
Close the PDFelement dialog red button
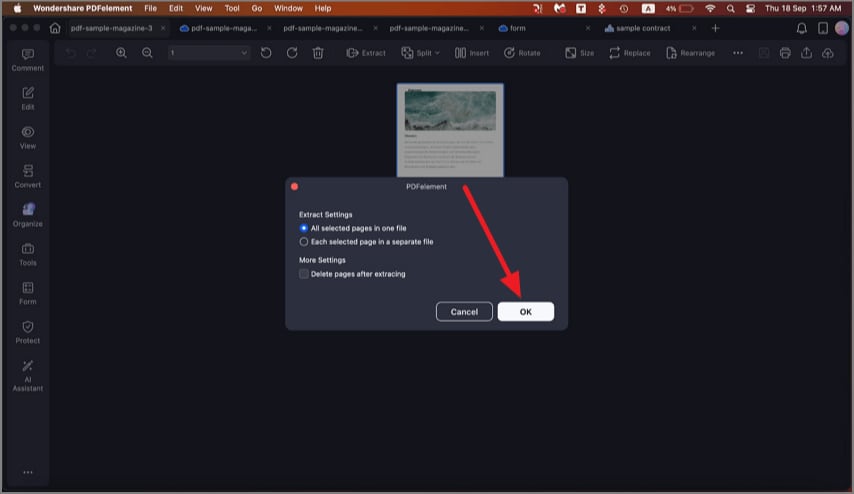coord(295,186)
